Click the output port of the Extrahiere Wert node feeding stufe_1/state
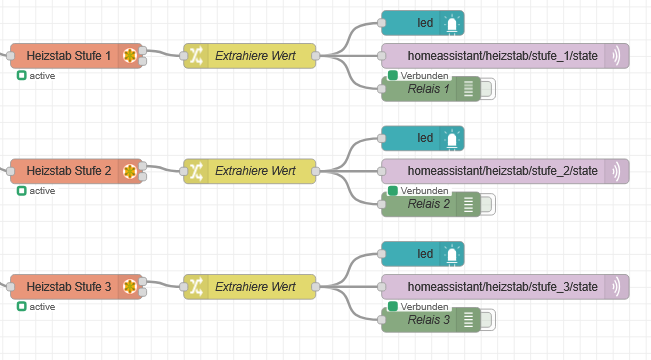 316,56
